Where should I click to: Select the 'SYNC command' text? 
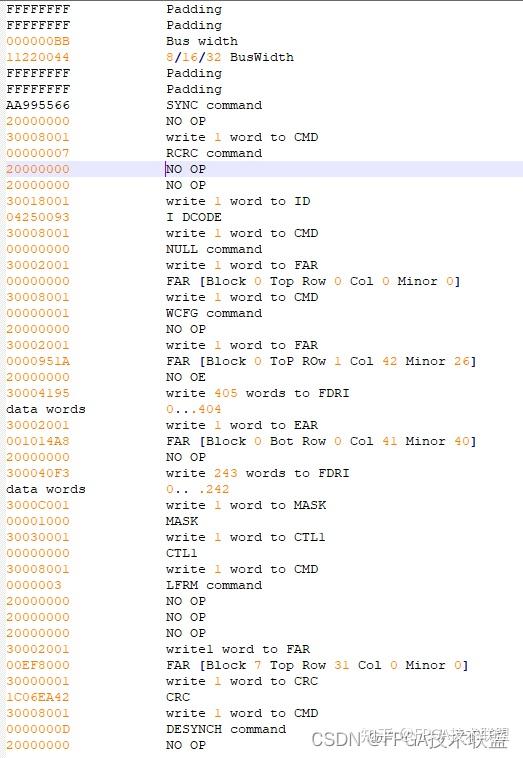214,105
